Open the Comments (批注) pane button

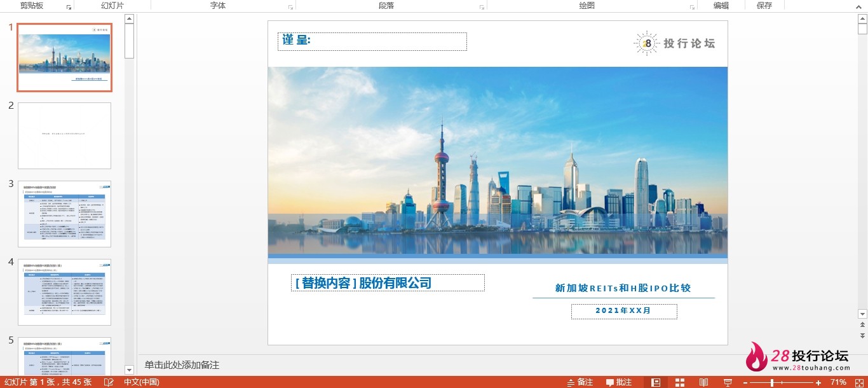point(619,382)
